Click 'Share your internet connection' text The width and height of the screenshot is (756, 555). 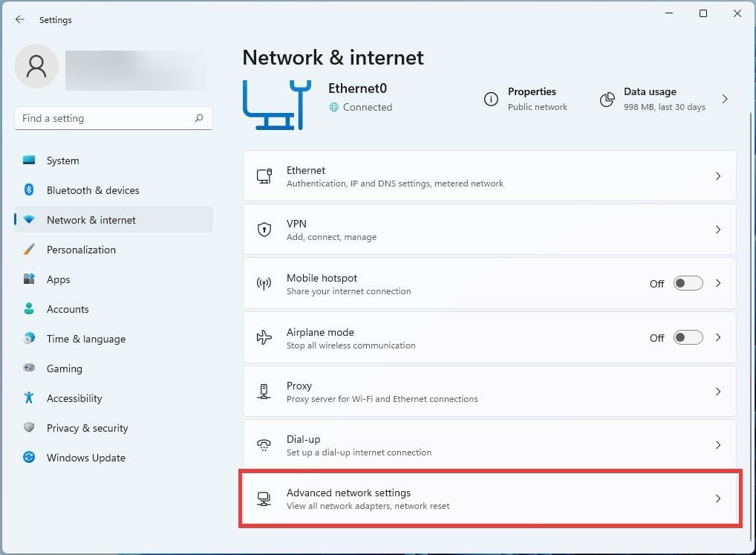[x=348, y=291]
